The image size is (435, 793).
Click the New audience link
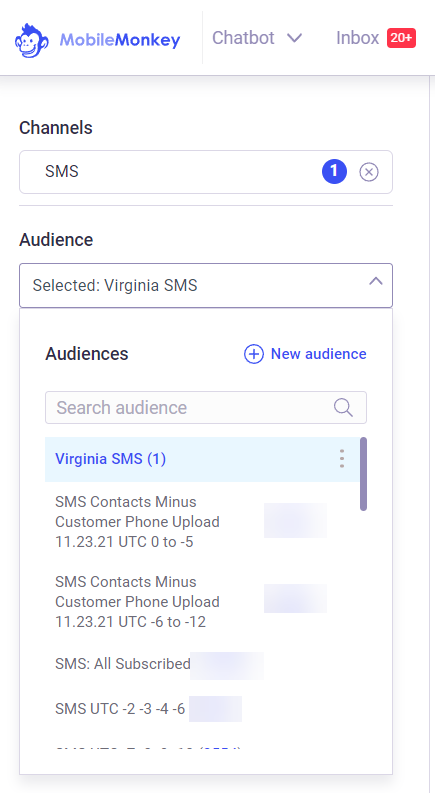pyautogui.click(x=319, y=354)
